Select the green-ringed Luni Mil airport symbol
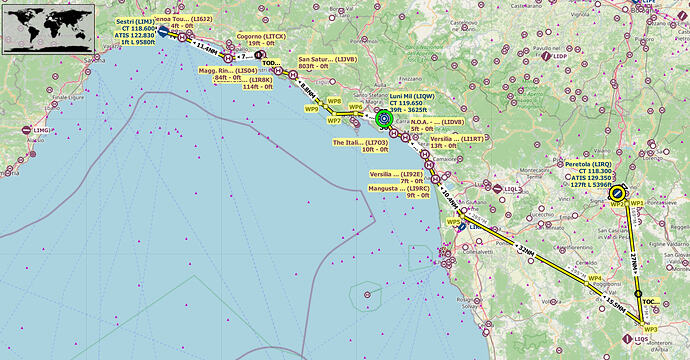This screenshot has height=360, width=690. pyautogui.click(x=384, y=118)
